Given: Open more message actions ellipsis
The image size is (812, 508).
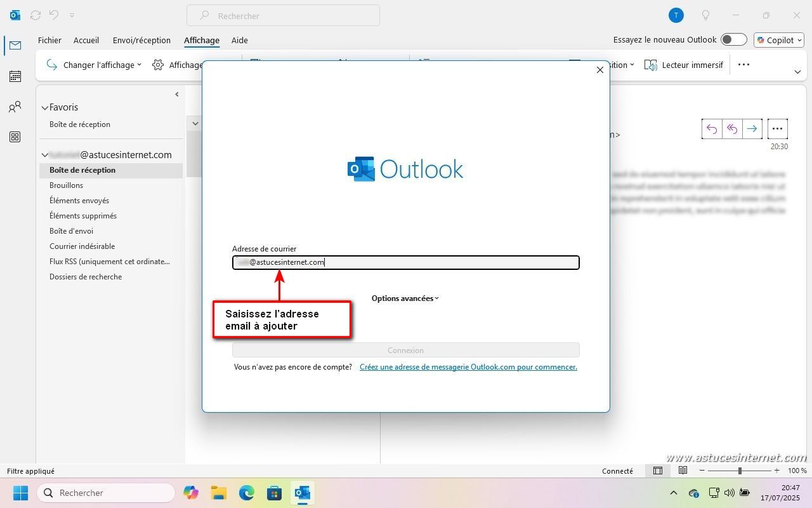Looking at the screenshot, I should [x=778, y=129].
